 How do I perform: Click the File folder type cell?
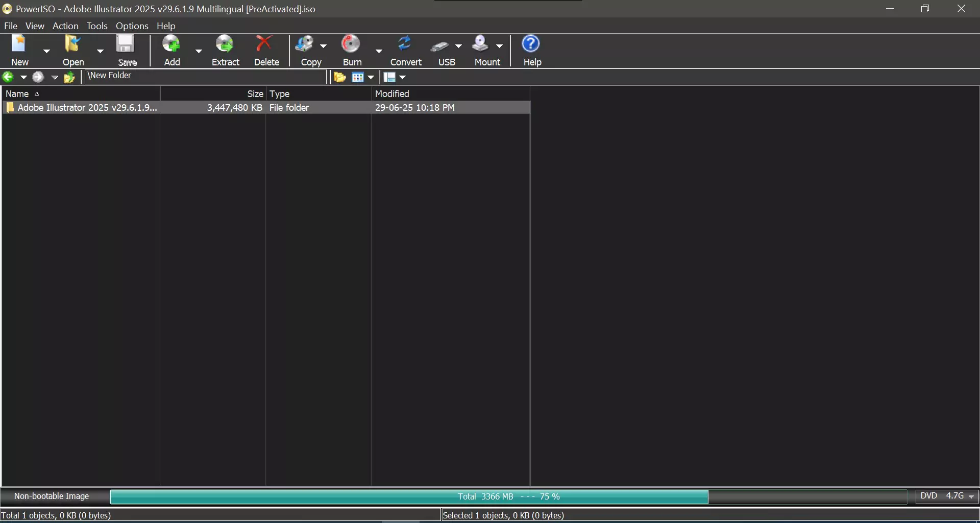pyautogui.click(x=289, y=108)
